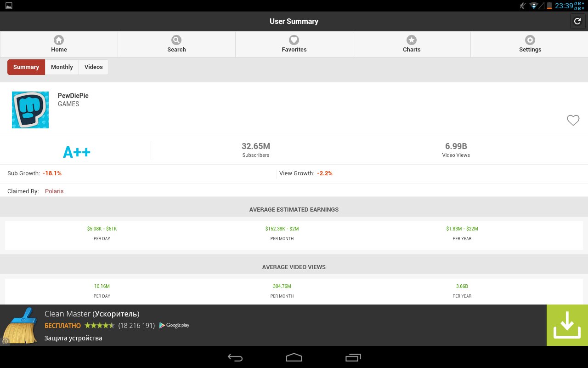This screenshot has height=368, width=588.
Task: Switch to the Monthly tab
Action: [x=62, y=67]
